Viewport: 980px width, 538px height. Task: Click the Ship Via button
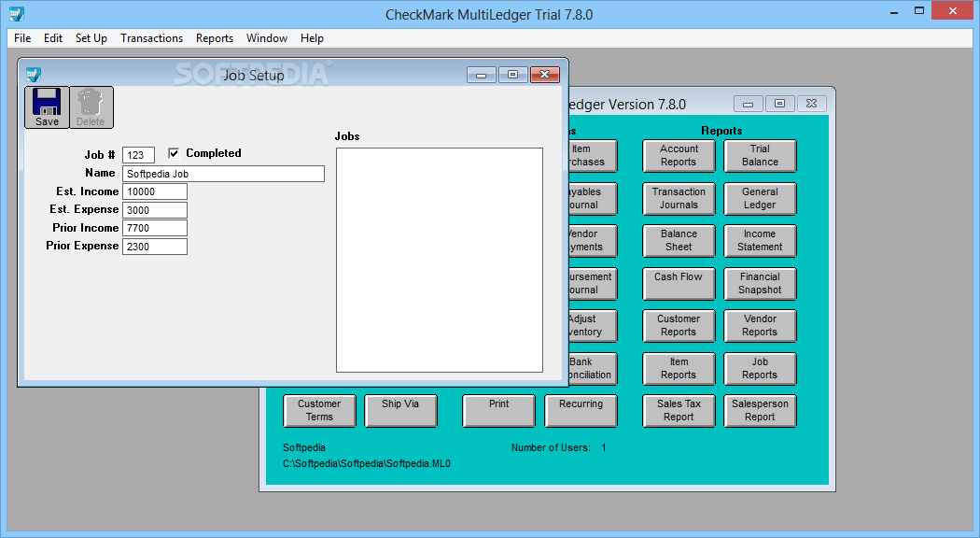point(400,410)
